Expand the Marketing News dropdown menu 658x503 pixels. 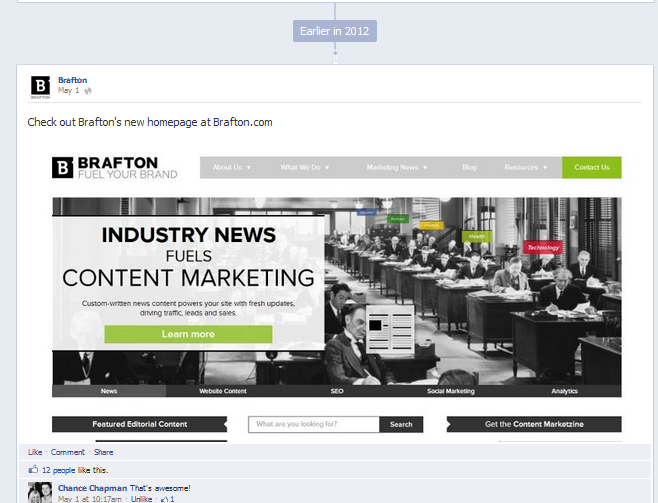pos(397,167)
